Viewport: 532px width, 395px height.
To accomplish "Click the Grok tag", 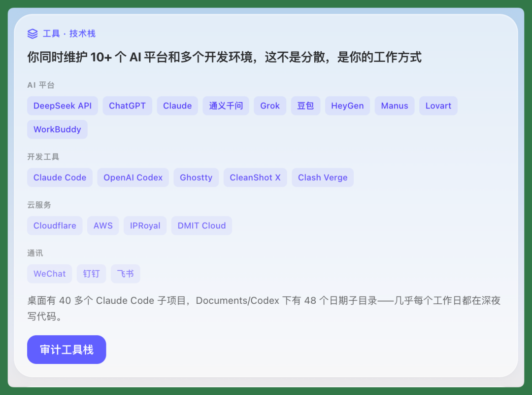I will click(x=270, y=106).
